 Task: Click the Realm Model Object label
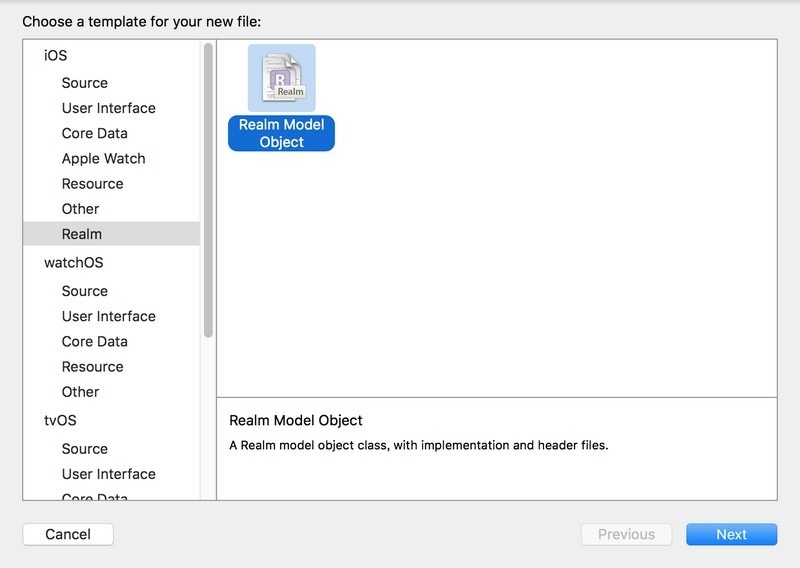(x=282, y=133)
